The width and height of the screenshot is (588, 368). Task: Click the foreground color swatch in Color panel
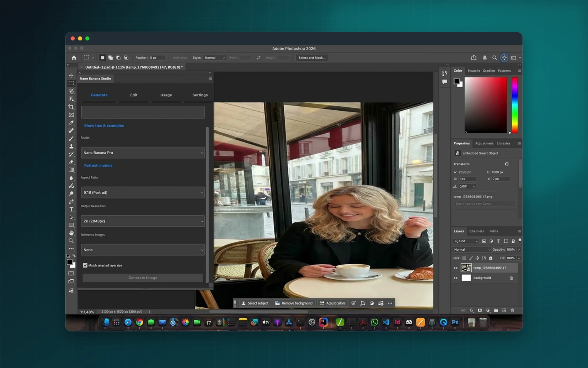457,81
